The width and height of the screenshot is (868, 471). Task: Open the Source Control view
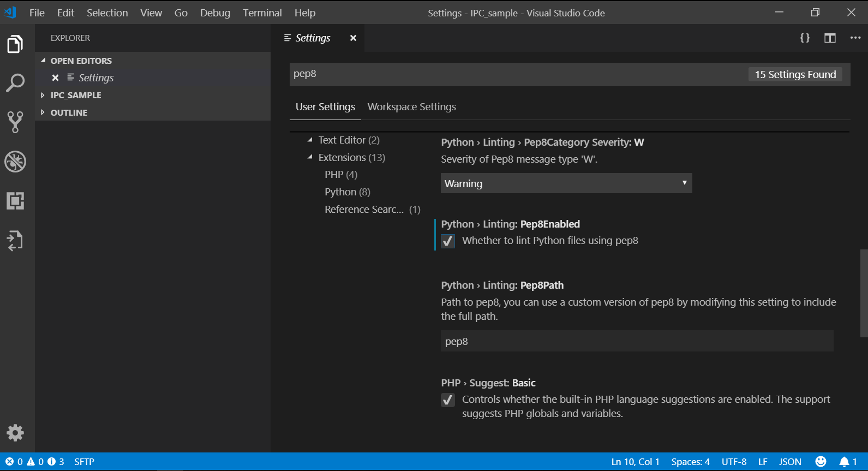click(15, 122)
